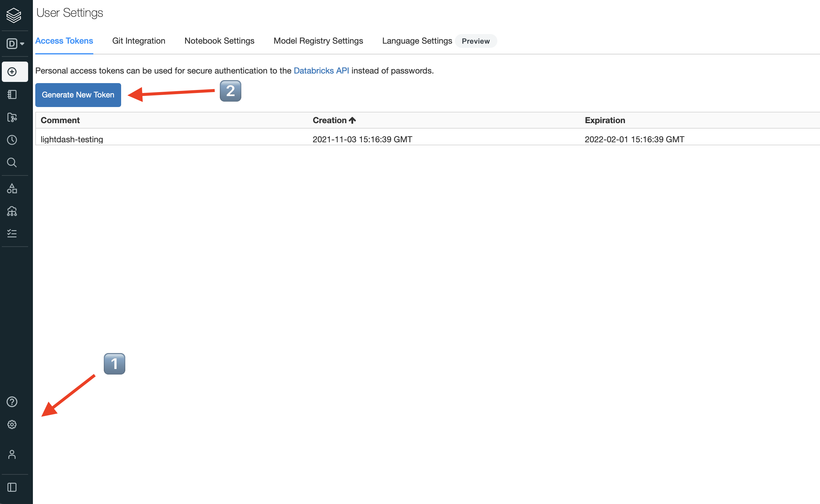Open the Data shapes icon
820x504 pixels.
click(12, 188)
